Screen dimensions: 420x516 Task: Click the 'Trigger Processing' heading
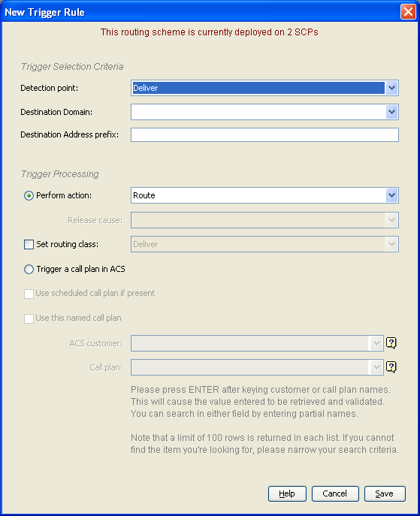[x=60, y=174]
